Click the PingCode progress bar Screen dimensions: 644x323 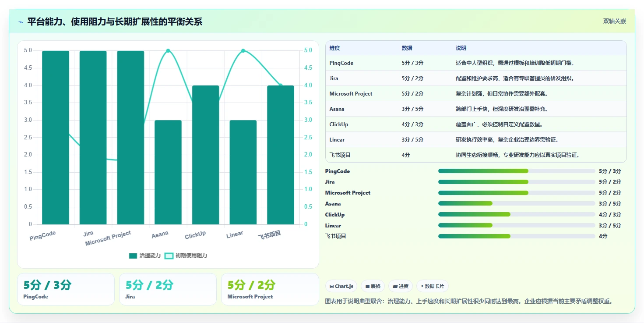pos(517,171)
